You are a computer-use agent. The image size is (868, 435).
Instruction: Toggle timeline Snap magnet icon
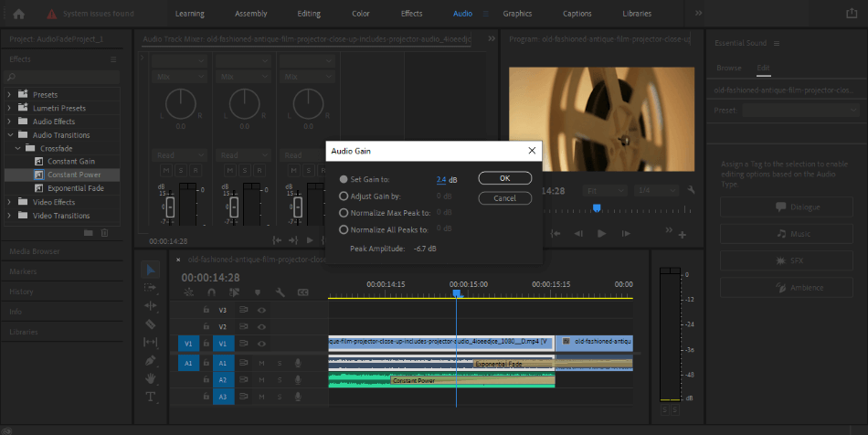click(x=211, y=292)
